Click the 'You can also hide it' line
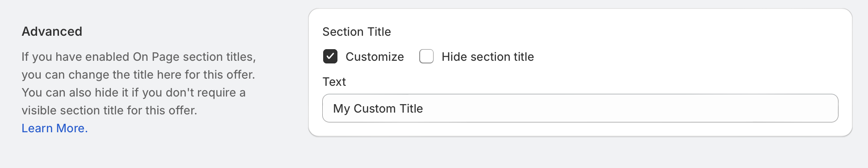This screenshot has height=168, width=868. click(133, 92)
